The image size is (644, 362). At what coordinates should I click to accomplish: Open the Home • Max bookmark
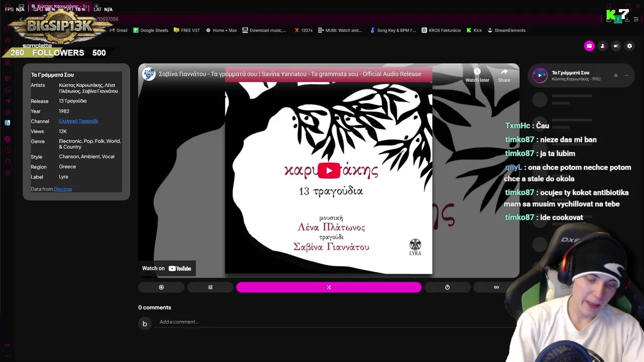pos(221,30)
